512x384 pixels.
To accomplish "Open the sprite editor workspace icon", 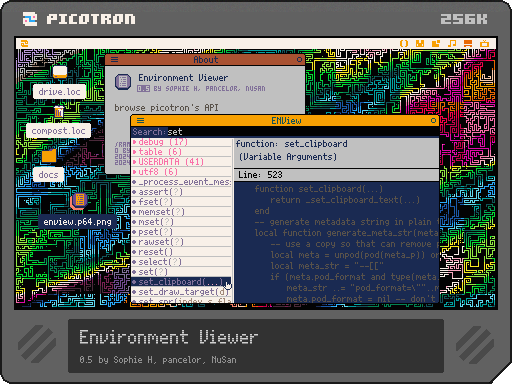I will (420, 43).
